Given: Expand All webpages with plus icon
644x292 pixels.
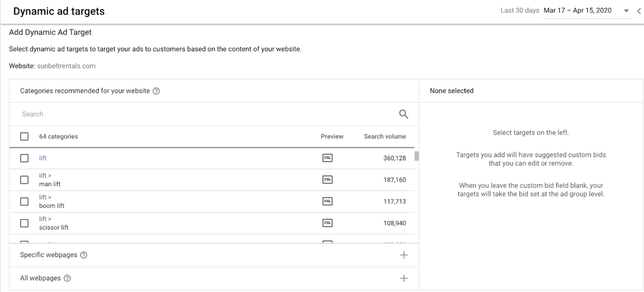Looking at the screenshot, I should (x=403, y=278).
